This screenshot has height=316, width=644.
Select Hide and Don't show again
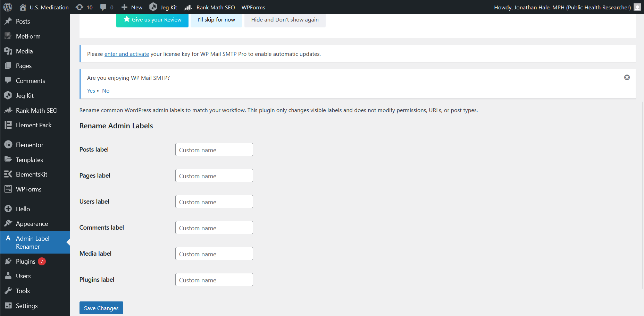click(x=285, y=20)
